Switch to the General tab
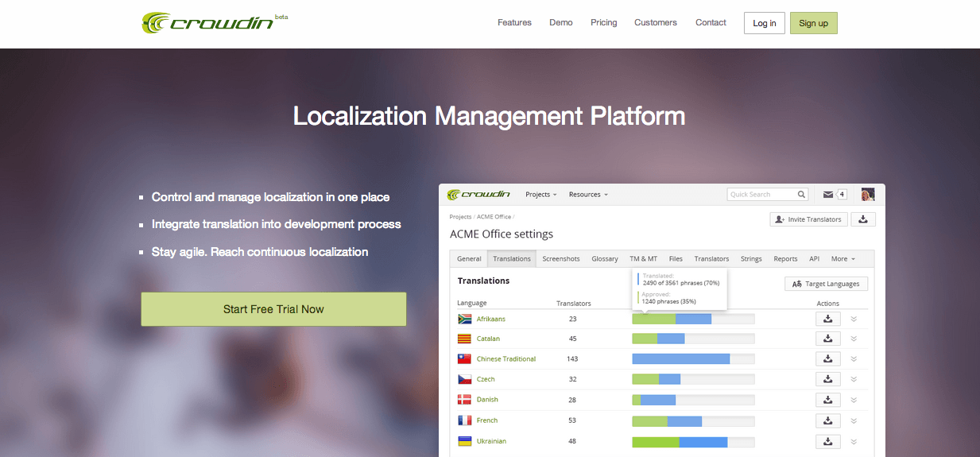Viewport: 980px width, 457px height. point(469,259)
